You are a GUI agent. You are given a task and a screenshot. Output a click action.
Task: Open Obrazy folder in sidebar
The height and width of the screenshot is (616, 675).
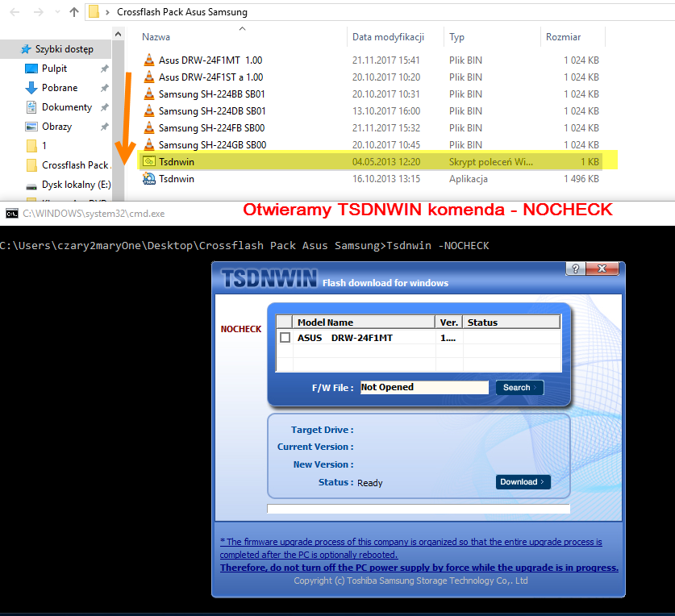(x=56, y=127)
